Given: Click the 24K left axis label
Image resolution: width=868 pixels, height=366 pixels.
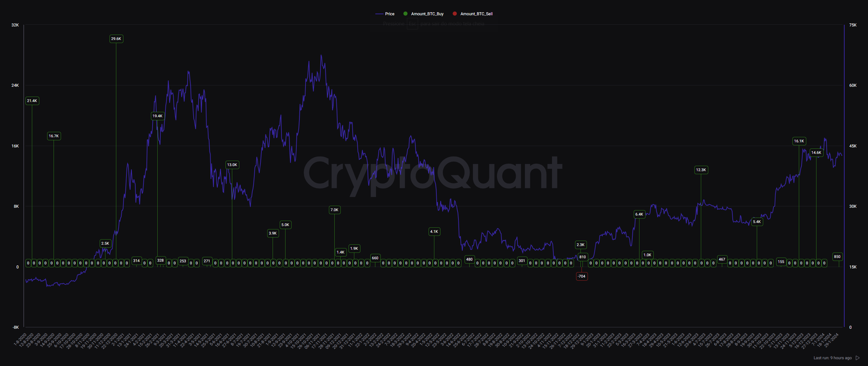Looking at the screenshot, I should click(15, 85).
